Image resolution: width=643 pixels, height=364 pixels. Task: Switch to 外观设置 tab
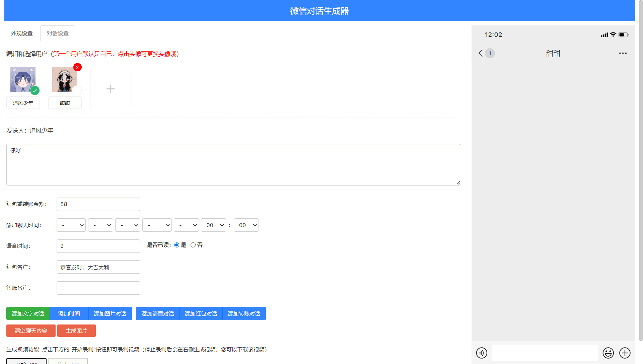point(22,33)
